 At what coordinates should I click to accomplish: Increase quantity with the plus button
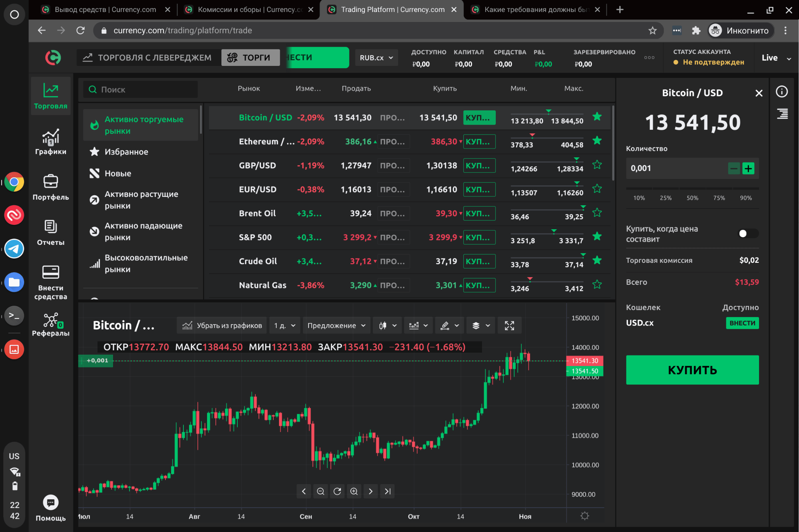point(748,169)
